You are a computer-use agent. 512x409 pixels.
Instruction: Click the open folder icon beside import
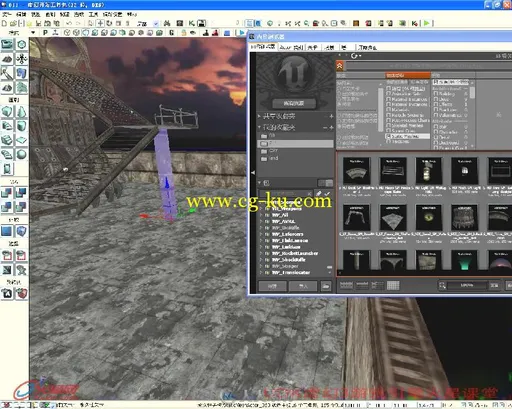(326, 286)
